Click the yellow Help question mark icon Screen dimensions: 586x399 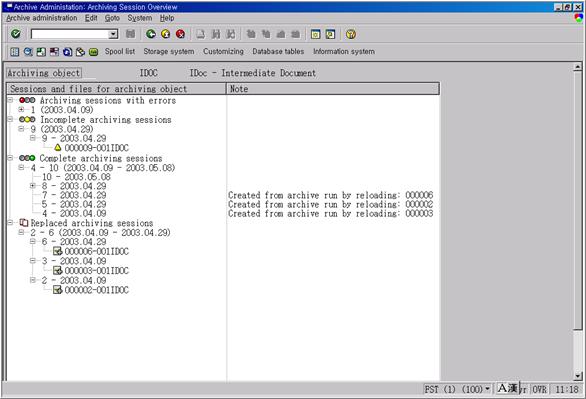coord(351,34)
